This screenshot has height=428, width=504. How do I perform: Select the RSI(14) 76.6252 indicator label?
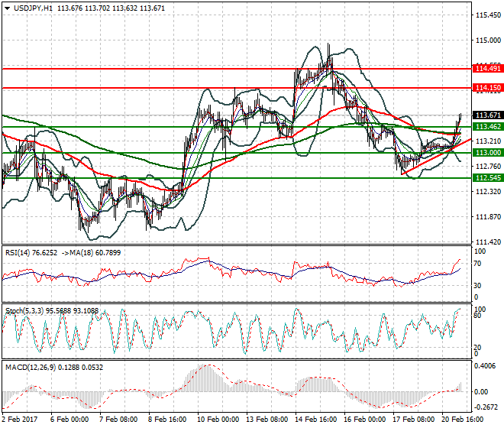coord(31,253)
